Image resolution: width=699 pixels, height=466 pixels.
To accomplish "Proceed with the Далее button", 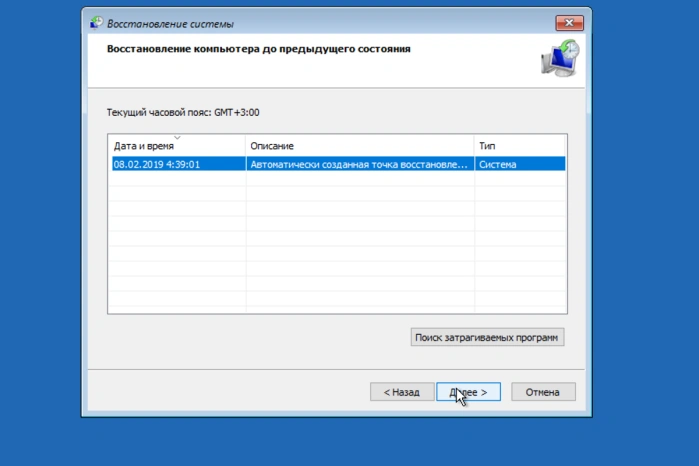I will (x=469, y=392).
